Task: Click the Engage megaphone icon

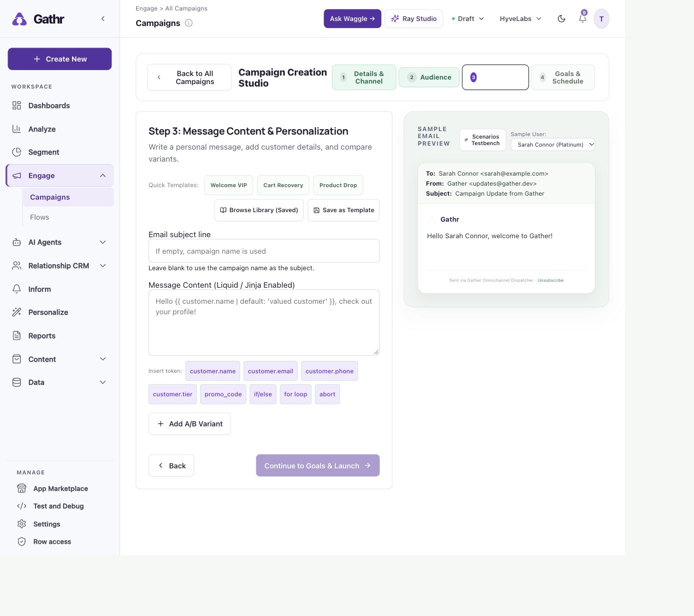Action: [17, 176]
